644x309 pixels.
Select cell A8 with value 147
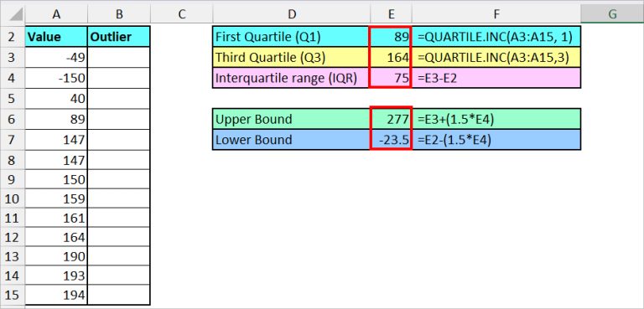tap(56, 160)
